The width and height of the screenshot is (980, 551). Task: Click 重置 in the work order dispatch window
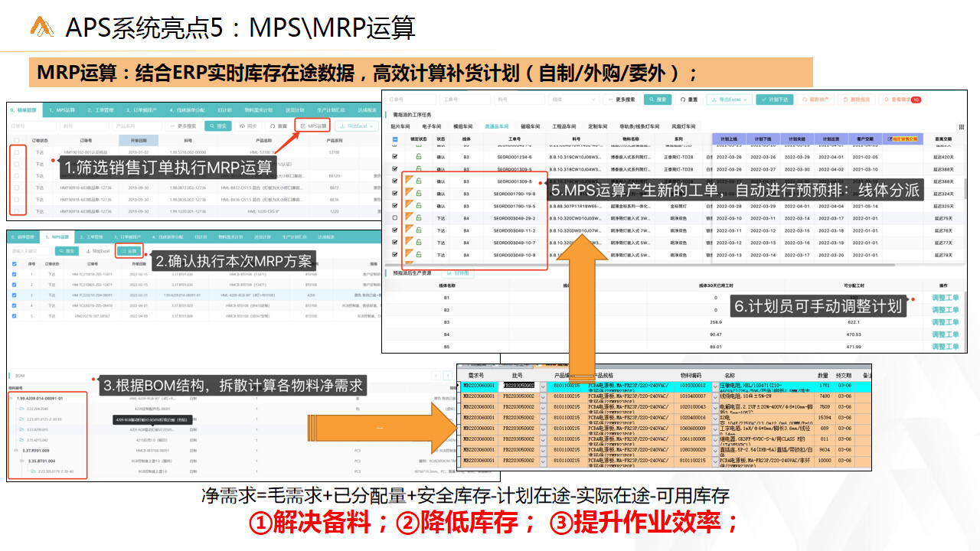pos(689,99)
